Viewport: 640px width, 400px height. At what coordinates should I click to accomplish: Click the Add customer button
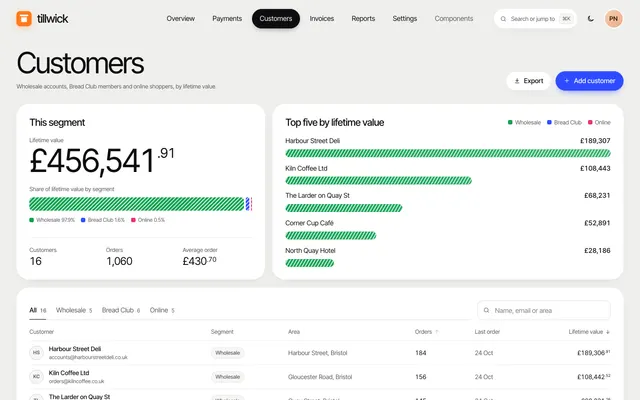coord(589,81)
